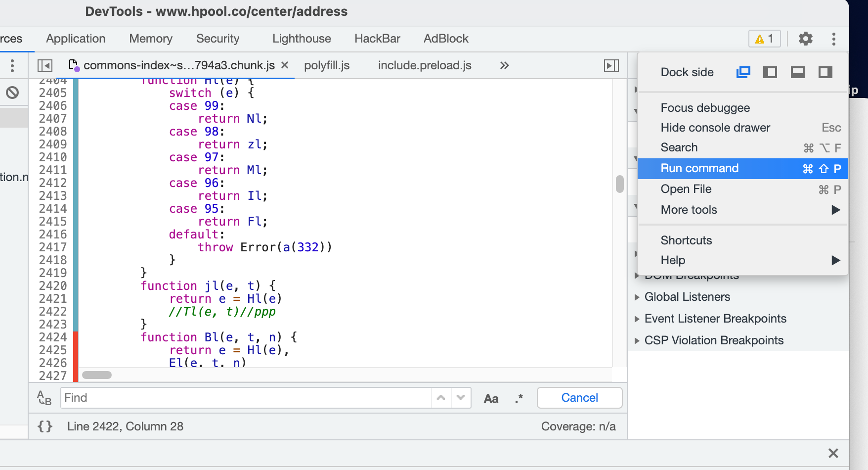Screen dimensions: 868x470
Task: Click the horizontal scrollbar thumb in editor
Action: point(97,375)
